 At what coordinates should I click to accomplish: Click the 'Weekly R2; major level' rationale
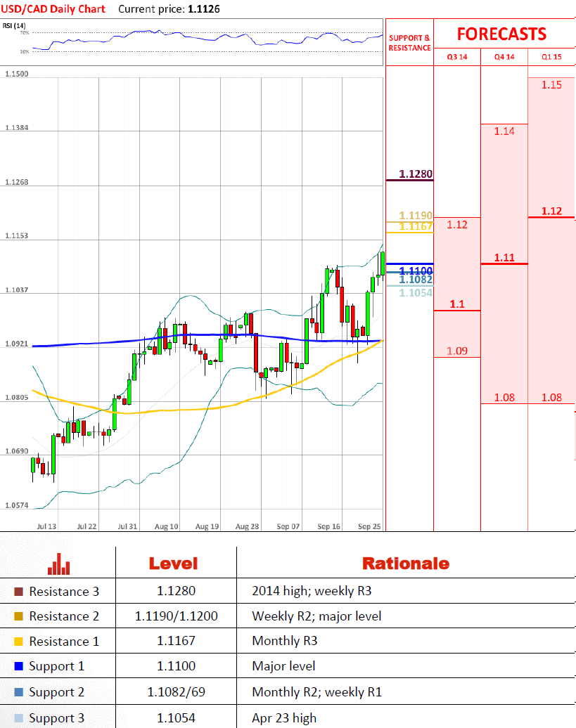click(x=316, y=616)
